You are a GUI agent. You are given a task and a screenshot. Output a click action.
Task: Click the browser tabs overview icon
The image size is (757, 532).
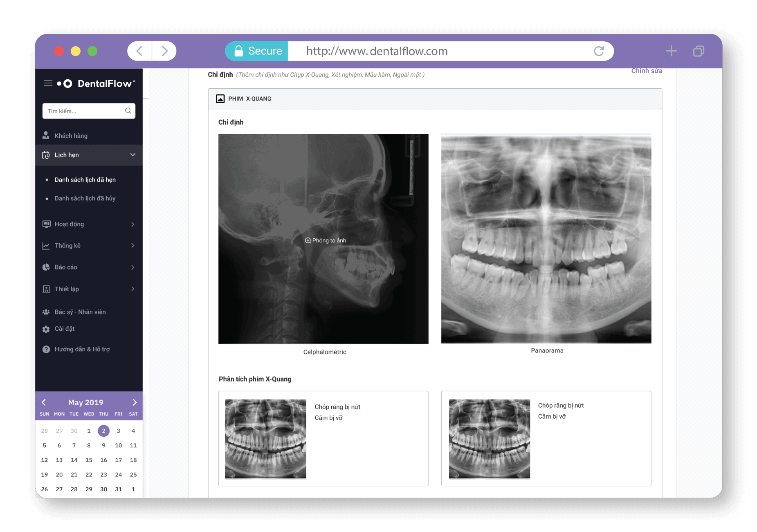coord(699,51)
